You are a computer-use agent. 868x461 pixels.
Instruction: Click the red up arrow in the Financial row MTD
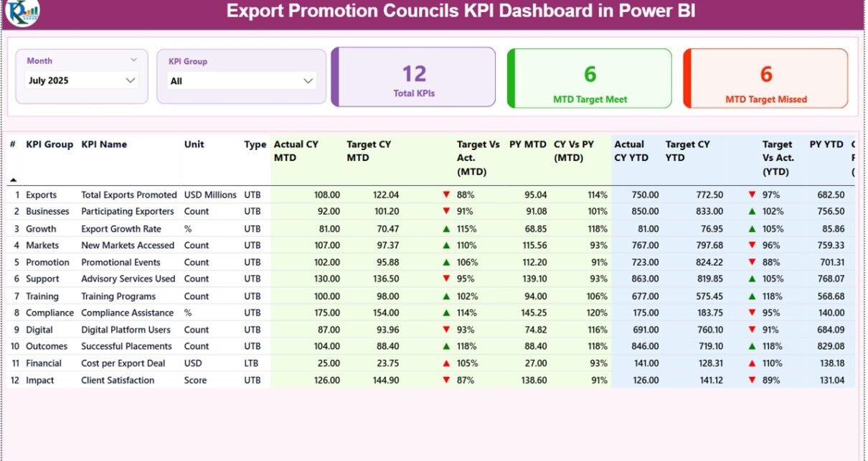pyautogui.click(x=446, y=363)
